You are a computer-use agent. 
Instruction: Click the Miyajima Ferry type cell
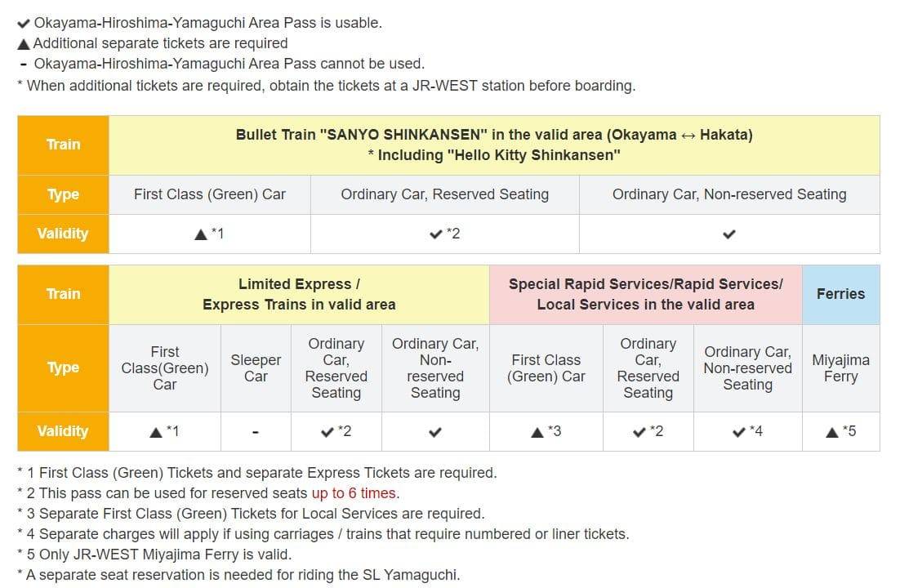click(x=841, y=368)
